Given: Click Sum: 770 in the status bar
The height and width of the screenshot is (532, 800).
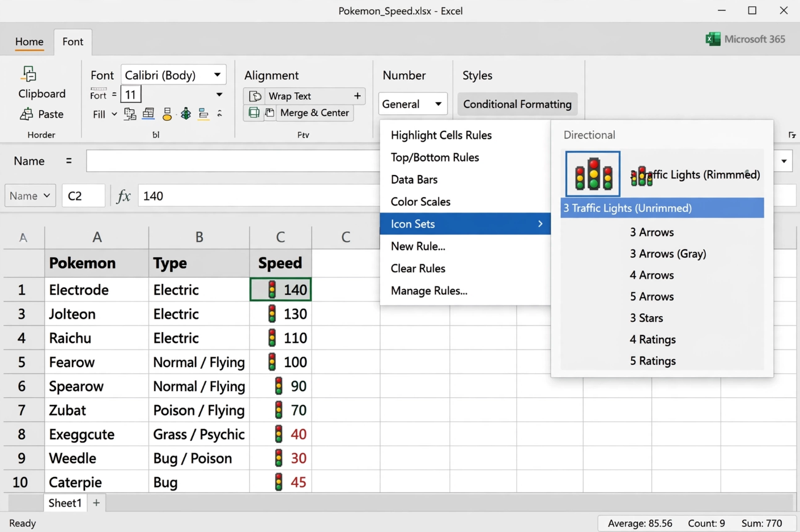Looking at the screenshot, I should [761, 524].
